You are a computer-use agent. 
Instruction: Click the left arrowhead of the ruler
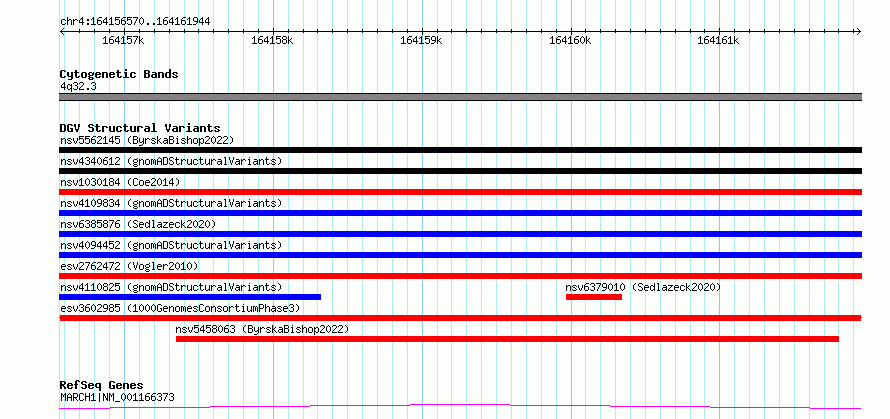[62, 31]
